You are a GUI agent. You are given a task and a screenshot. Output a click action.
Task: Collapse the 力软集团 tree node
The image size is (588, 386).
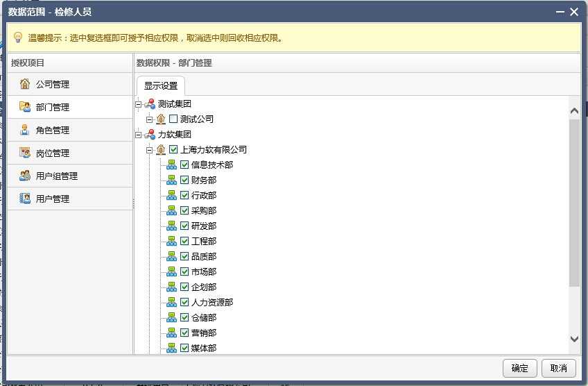[x=139, y=135]
